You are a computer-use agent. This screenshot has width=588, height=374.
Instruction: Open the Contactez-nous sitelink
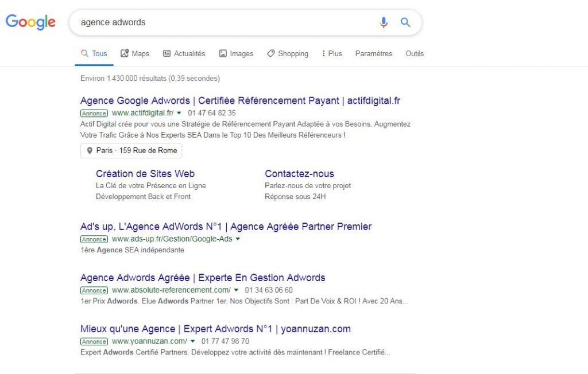(299, 174)
